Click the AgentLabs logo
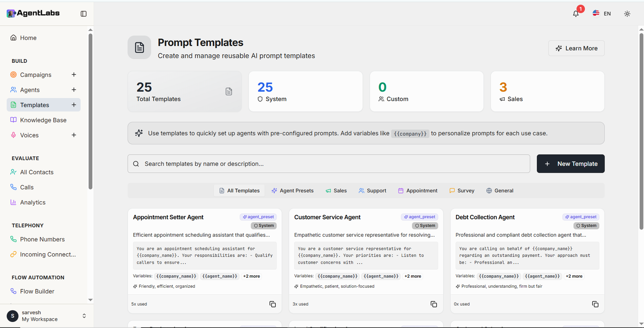Image resolution: width=644 pixels, height=328 pixels. [33, 13]
